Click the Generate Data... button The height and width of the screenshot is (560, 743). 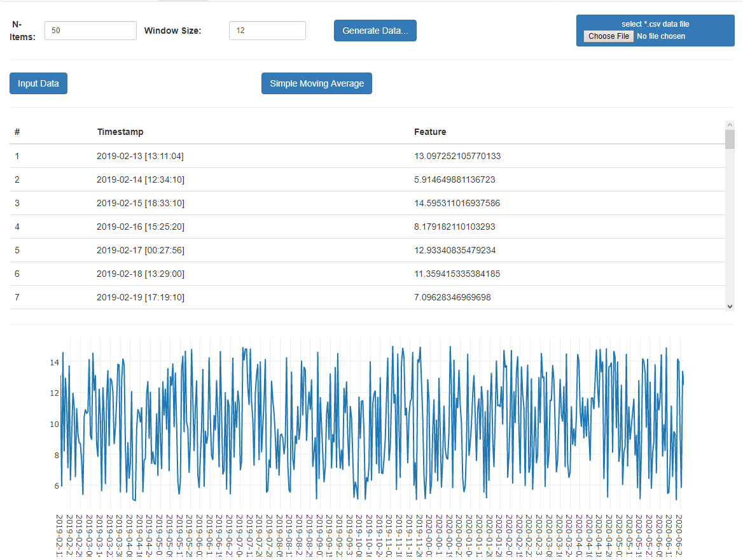click(x=375, y=31)
